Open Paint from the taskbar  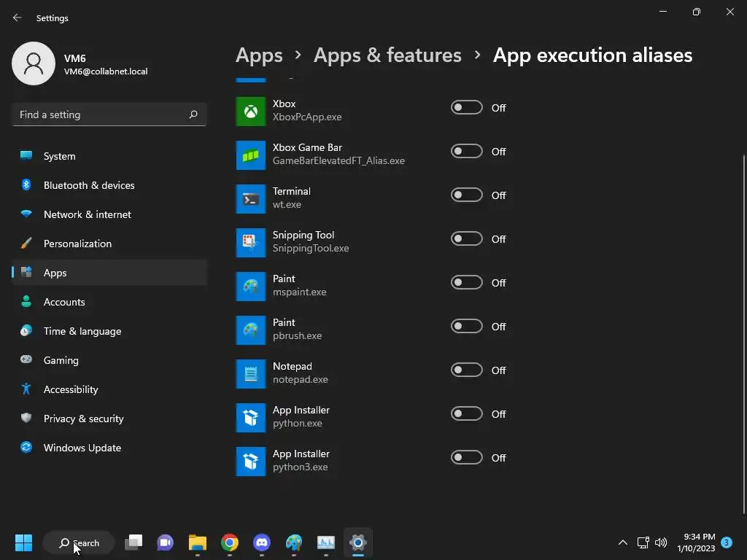(294, 542)
